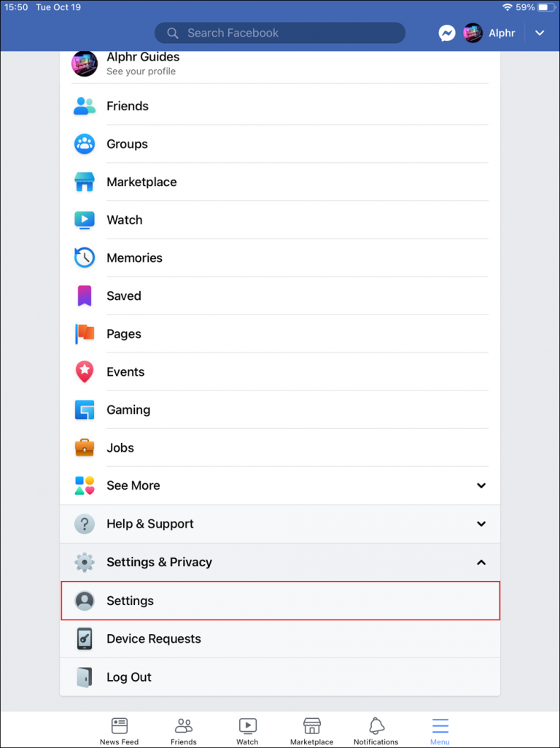
Task: Open the Groups menu entry
Action: [128, 144]
